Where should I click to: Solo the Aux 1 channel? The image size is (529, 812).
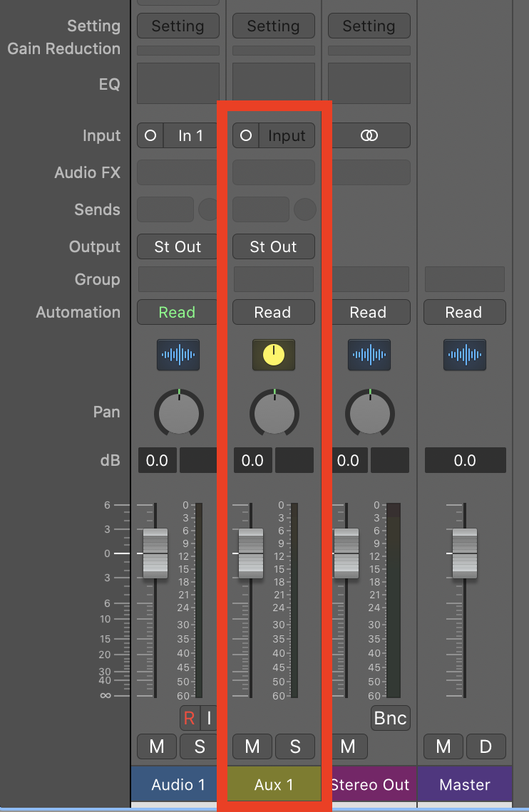coord(295,746)
